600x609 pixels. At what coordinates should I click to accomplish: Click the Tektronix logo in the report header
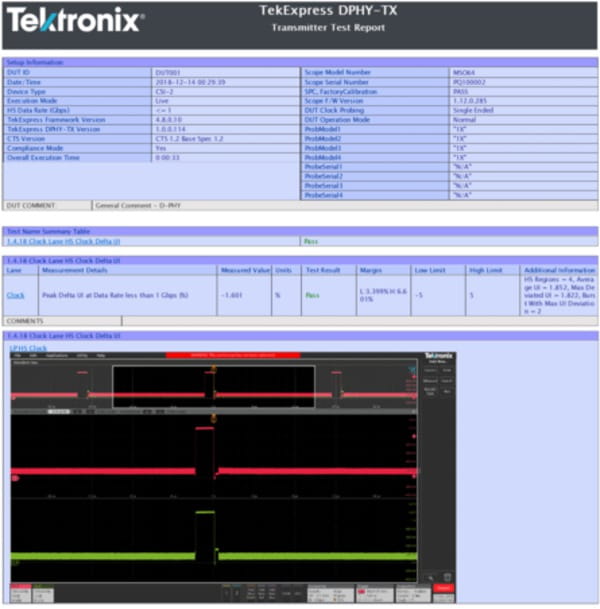[76, 20]
